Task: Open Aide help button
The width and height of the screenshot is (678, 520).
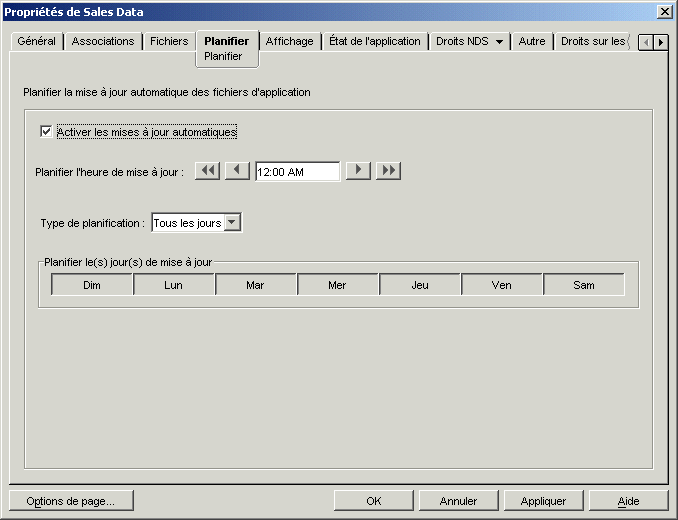Action: point(628,501)
